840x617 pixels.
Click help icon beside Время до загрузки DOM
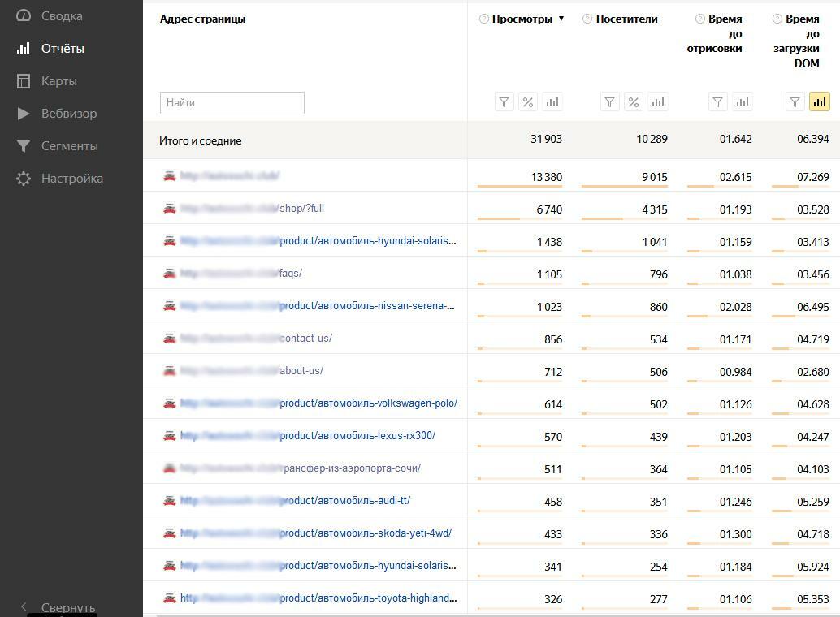(x=777, y=19)
